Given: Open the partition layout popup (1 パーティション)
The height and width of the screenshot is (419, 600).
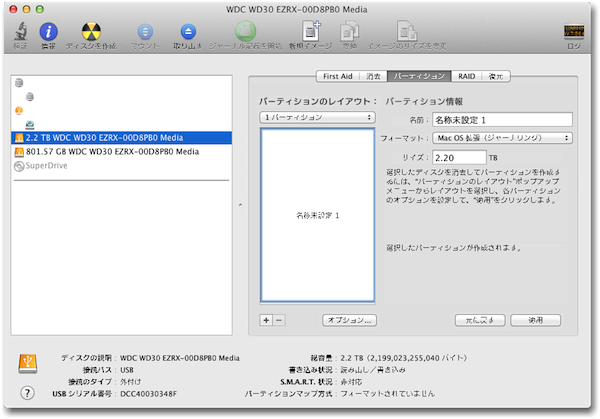Looking at the screenshot, I should click(x=316, y=117).
